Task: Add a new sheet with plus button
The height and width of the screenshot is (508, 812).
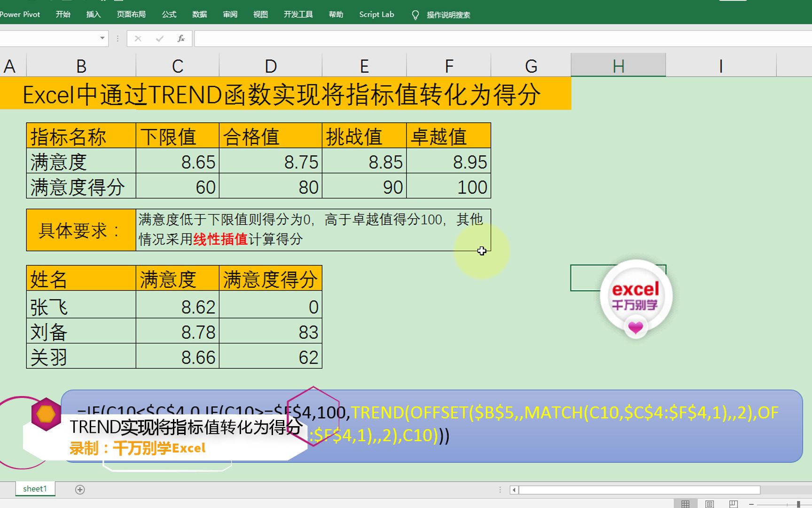Action: [80, 490]
